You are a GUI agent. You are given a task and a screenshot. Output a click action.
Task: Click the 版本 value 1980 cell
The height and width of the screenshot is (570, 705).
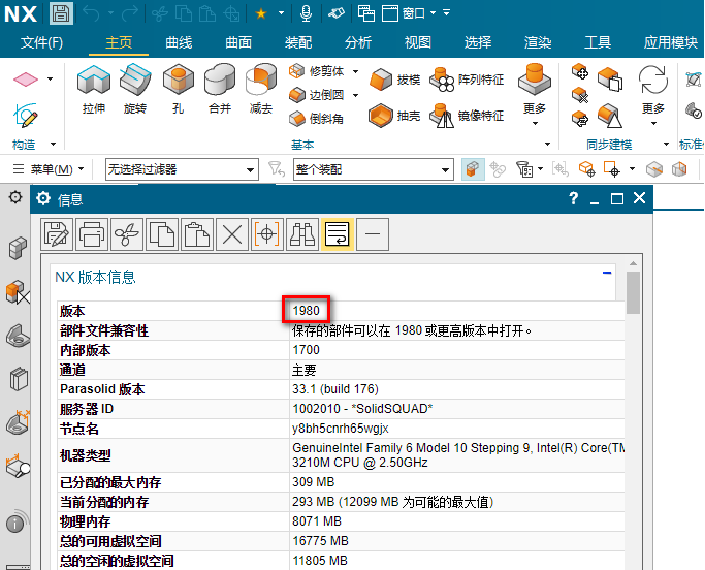point(306,311)
